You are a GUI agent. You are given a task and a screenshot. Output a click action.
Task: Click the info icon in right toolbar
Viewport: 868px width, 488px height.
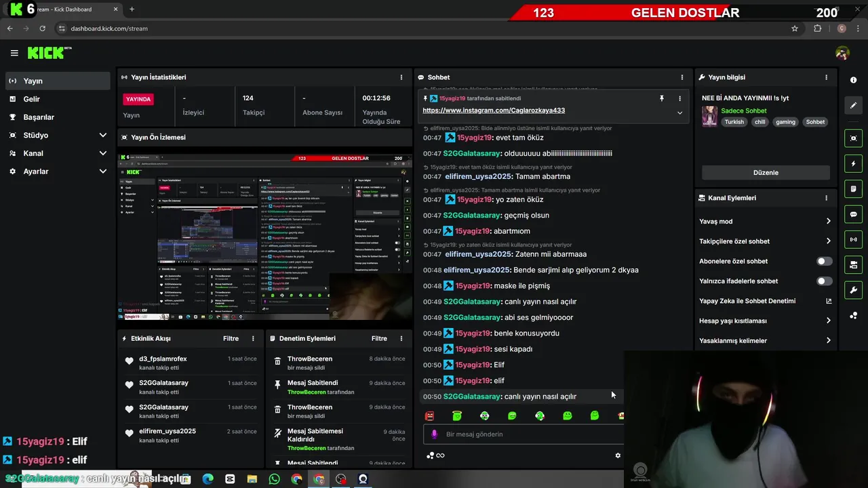[x=853, y=80]
